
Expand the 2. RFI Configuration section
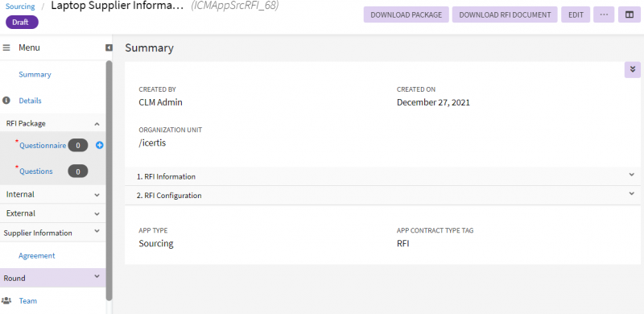pos(632,193)
